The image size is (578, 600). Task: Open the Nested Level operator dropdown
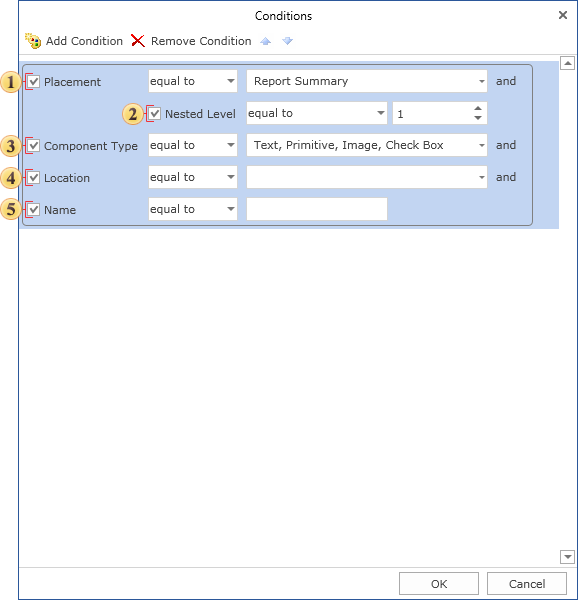click(x=317, y=113)
